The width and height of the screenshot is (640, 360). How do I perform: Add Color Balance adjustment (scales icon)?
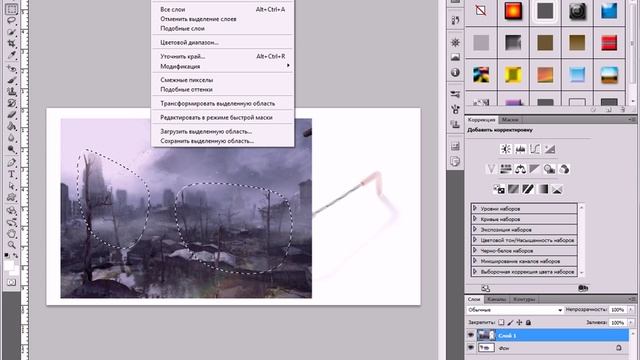coord(520,169)
